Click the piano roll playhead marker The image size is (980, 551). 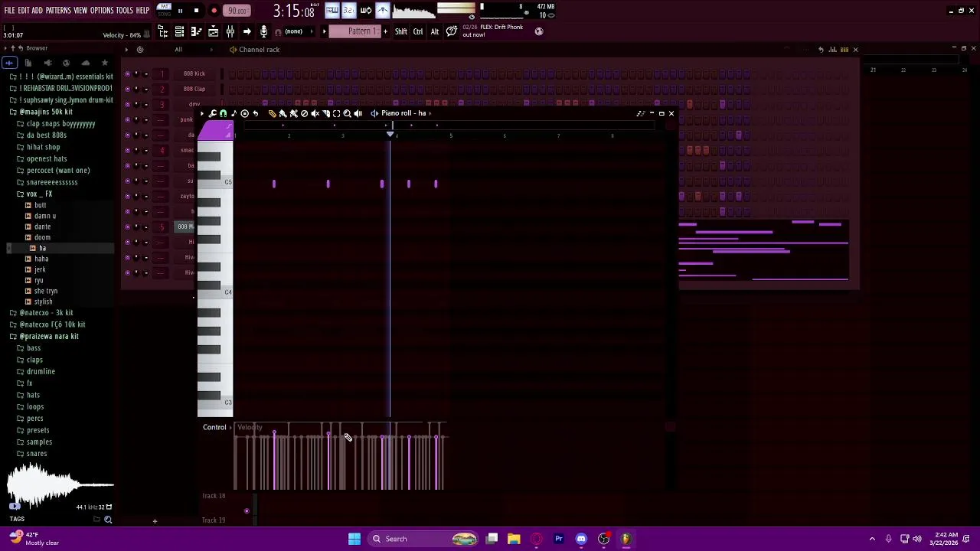tap(390, 135)
